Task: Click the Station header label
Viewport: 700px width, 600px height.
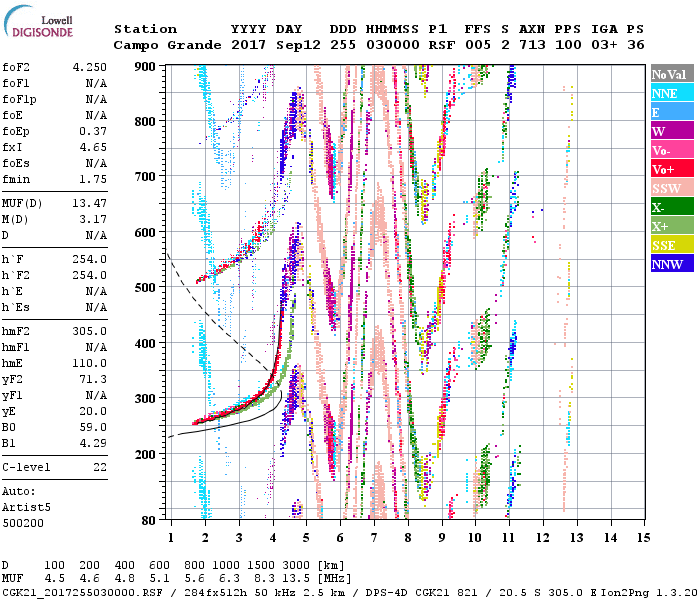Action: coord(146,29)
